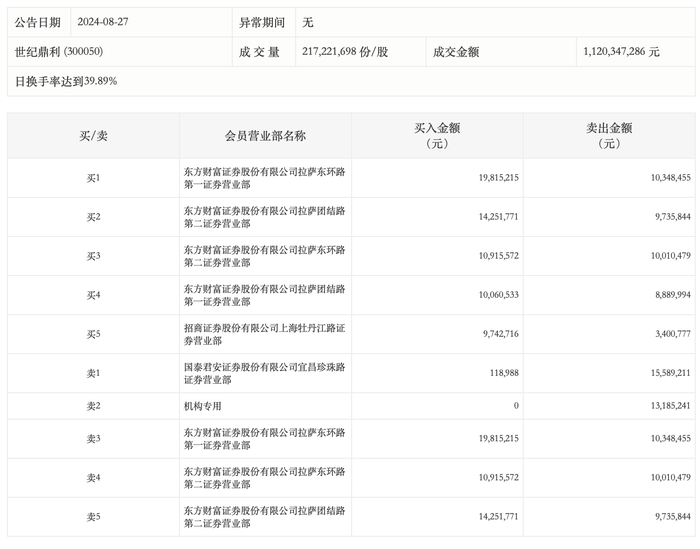Select 买3 buy amount 10,915,572
This screenshot has height=549, width=700.
499,256
